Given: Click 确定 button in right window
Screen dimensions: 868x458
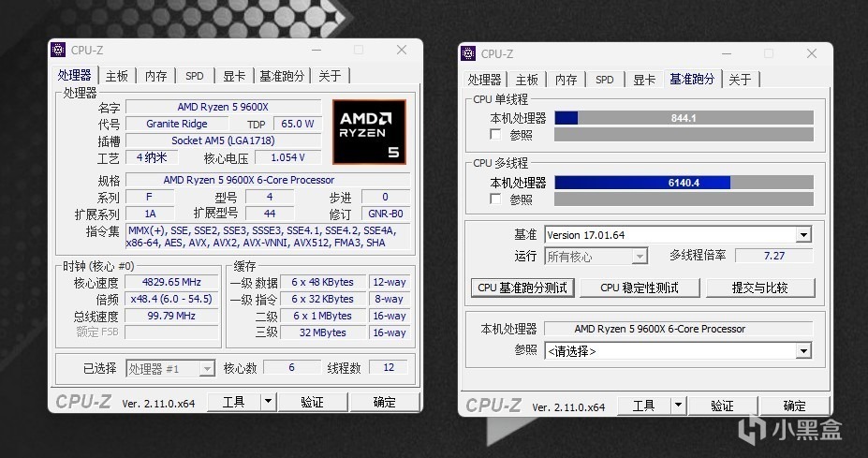Looking at the screenshot, I should point(794,406).
